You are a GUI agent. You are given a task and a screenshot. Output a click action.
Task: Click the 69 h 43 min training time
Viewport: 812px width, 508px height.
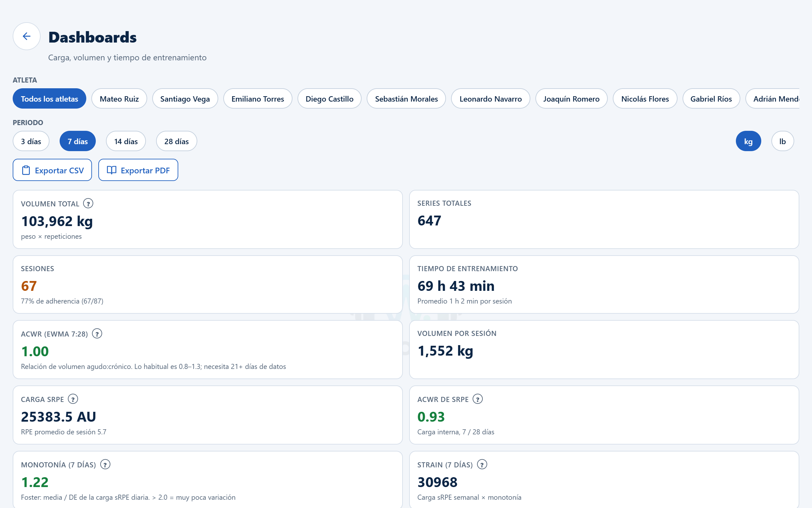456,286
